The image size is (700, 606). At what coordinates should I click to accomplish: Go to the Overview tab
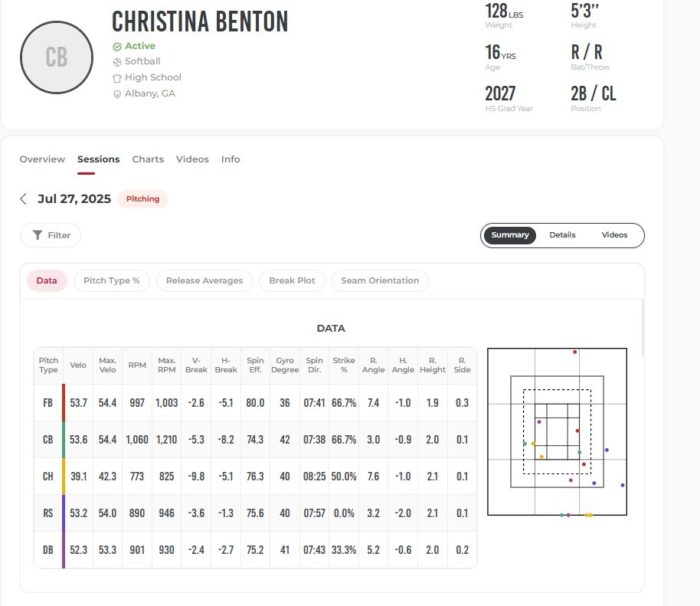[x=42, y=159]
